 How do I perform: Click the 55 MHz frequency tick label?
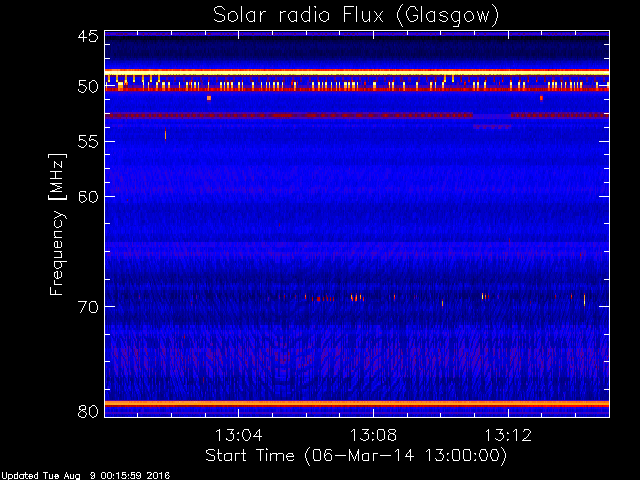click(x=88, y=142)
